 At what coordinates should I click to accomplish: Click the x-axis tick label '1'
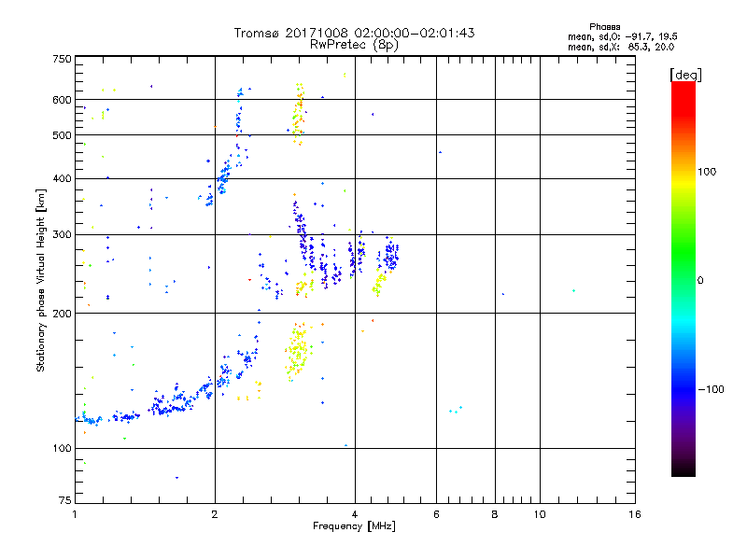[x=75, y=514]
